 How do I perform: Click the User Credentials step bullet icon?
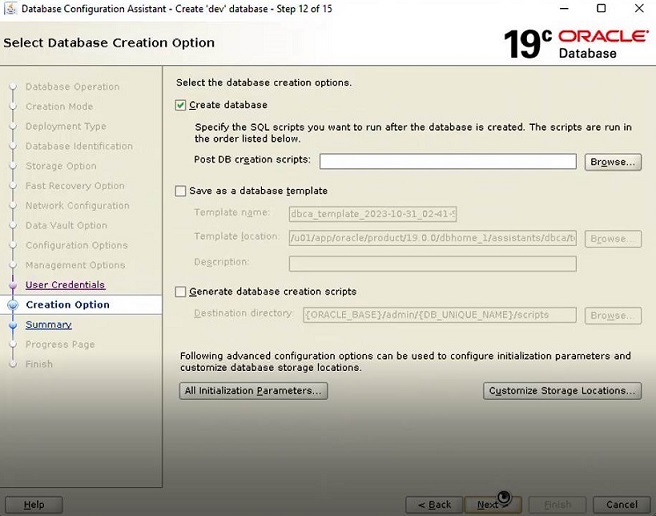pos(13,285)
